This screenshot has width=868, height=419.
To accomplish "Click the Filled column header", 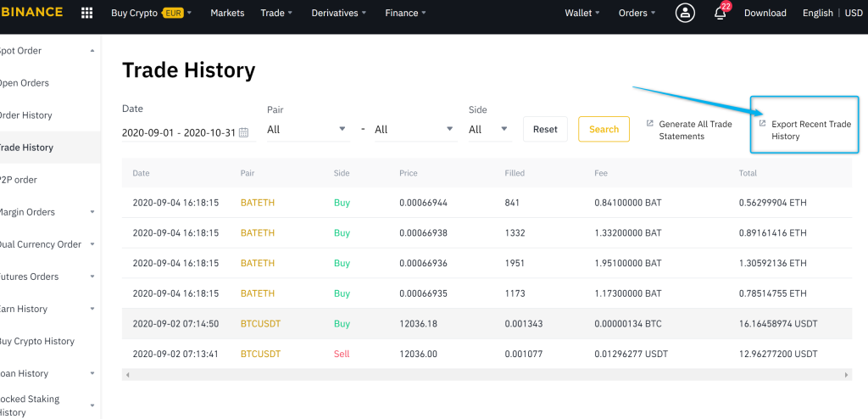I will click(515, 173).
